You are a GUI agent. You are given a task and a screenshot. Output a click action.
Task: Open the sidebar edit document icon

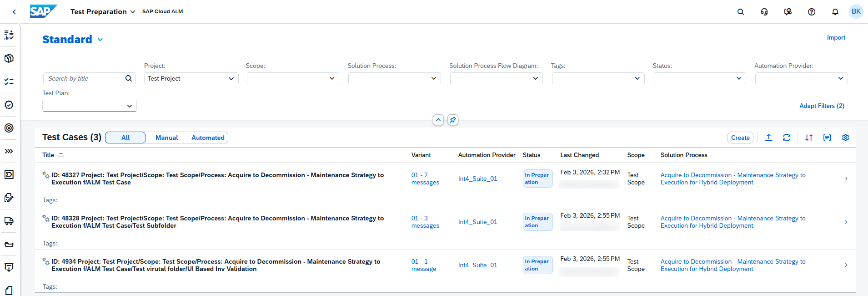(x=9, y=198)
